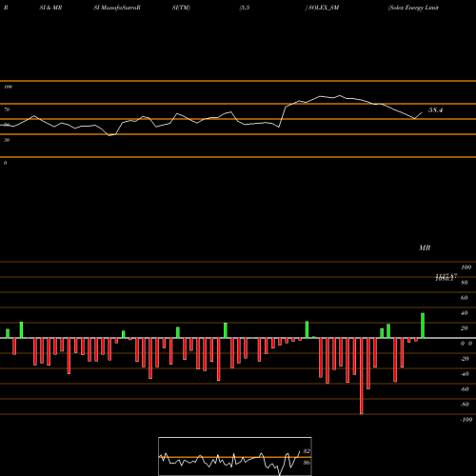This screenshot has width=476, height=476.
Task: Click the RSI line's lowest dip near 30
Action: (x=109, y=135)
